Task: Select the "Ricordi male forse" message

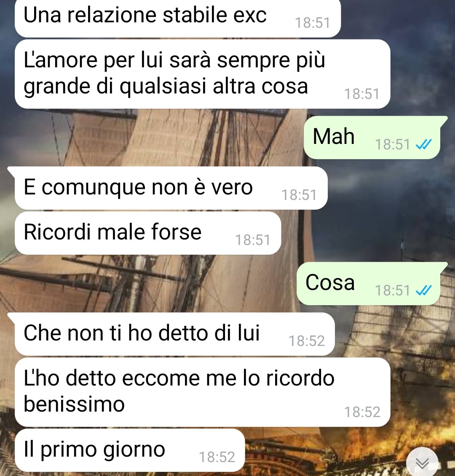Action: click(148, 233)
